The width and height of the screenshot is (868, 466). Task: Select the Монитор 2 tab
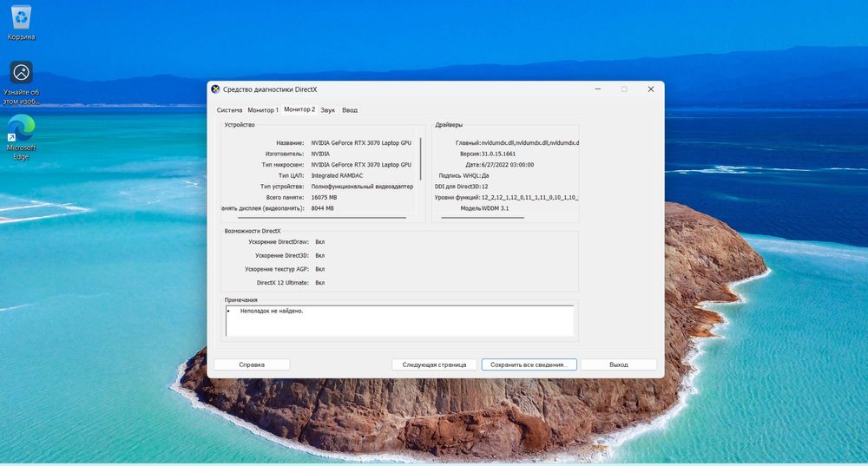coord(299,109)
